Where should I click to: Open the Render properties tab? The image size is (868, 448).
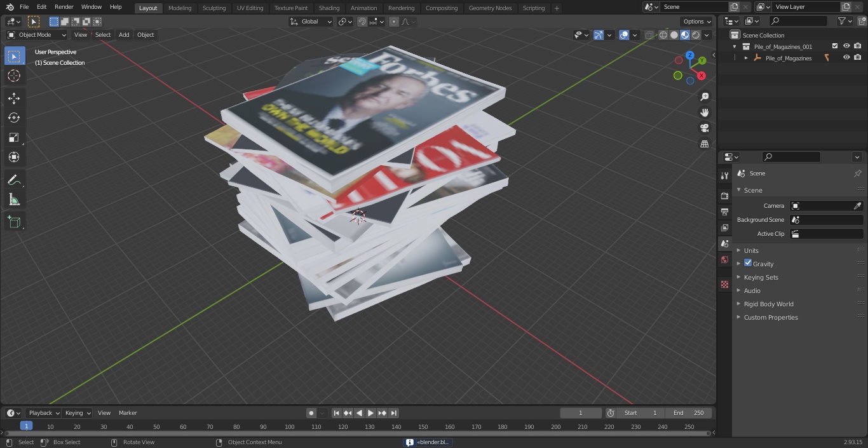(724, 196)
